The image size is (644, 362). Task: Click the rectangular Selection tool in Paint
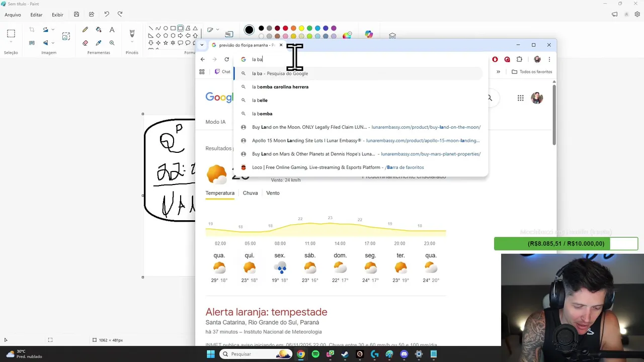(11, 34)
